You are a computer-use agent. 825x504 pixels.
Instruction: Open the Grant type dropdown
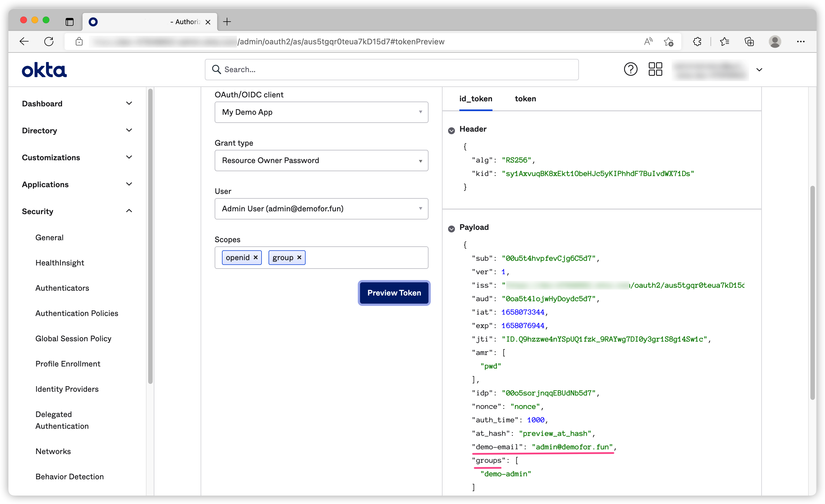(x=321, y=161)
